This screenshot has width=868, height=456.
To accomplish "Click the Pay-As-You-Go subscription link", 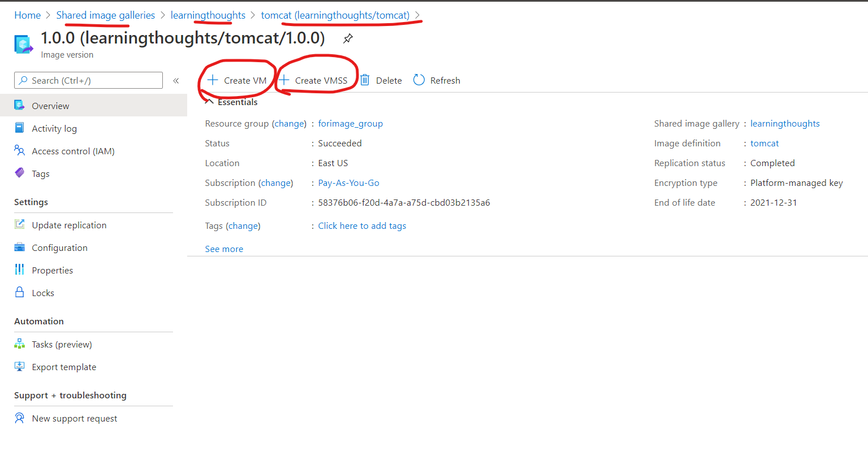I will click(348, 183).
